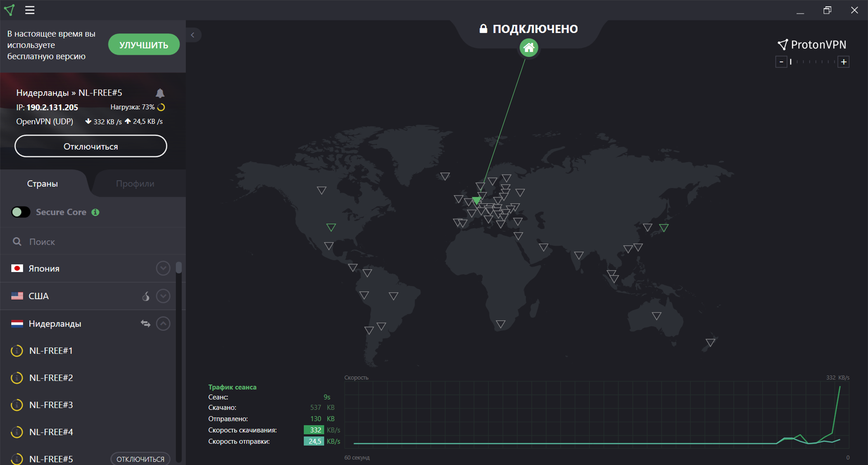Click the Поиск search field
The width and height of the screenshot is (868, 465).
coord(93,242)
